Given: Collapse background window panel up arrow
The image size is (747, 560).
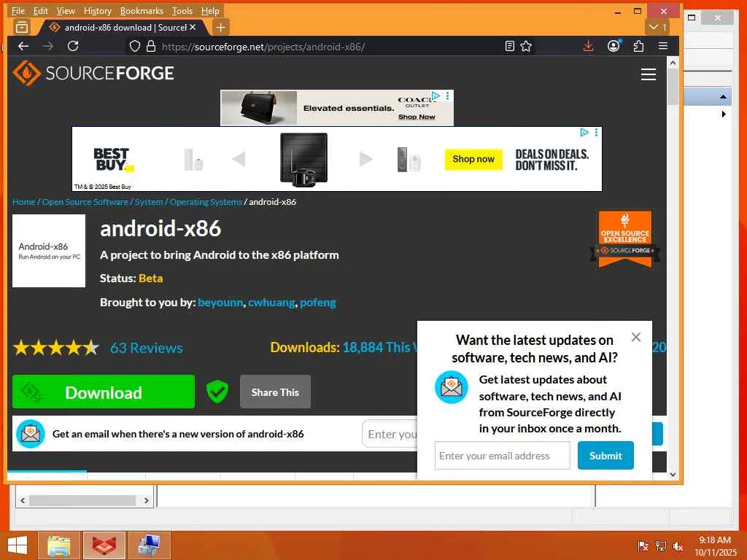Looking at the screenshot, I should point(723,97).
